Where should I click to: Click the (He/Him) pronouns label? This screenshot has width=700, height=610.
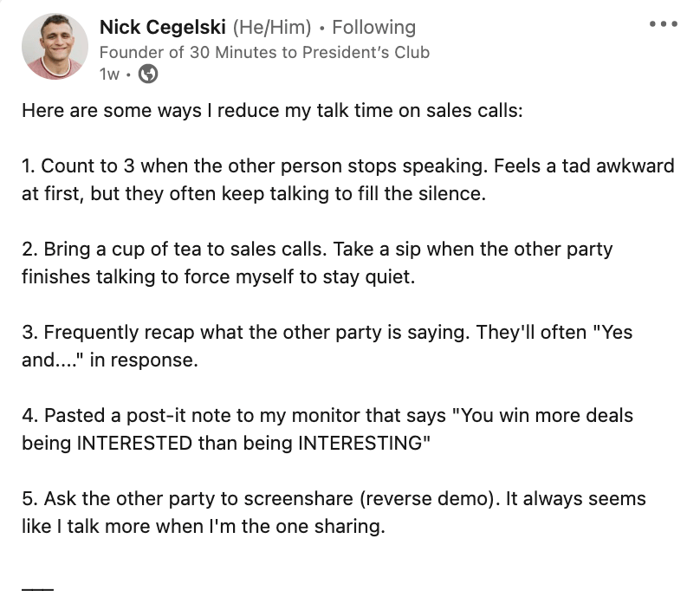[x=272, y=28]
